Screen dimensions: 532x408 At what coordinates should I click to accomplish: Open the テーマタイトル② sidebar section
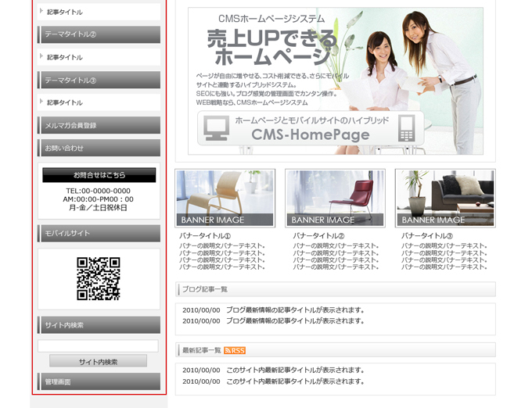[99, 34]
